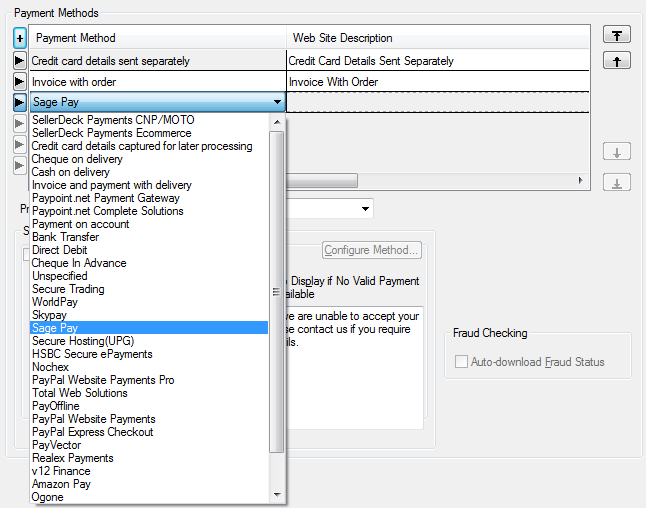The height and width of the screenshot is (508, 646).
Task: Click the move down arrow button
Action: tap(617, 153)
